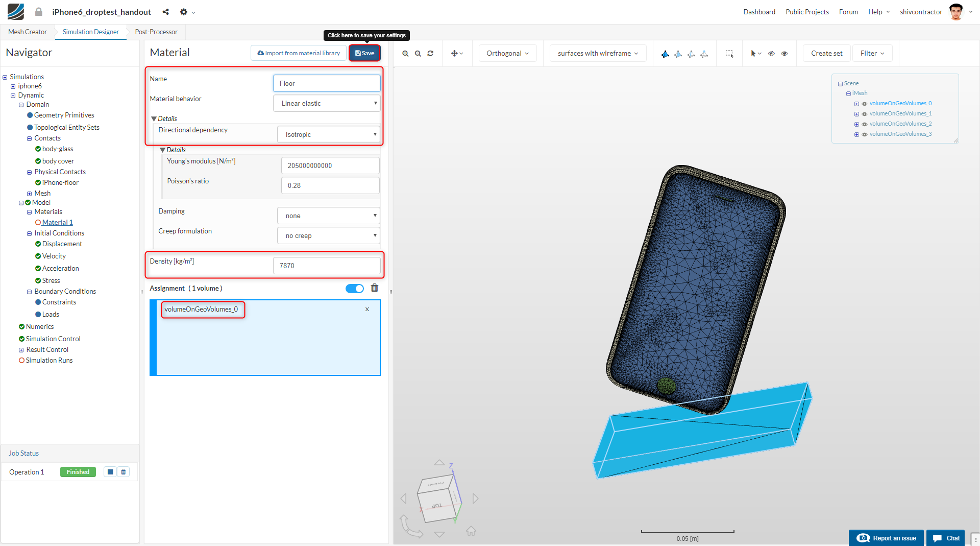This screenshot has height=546, width=980.
Task: Expand the iphone6 tree node
Action: tap(13, 86)
